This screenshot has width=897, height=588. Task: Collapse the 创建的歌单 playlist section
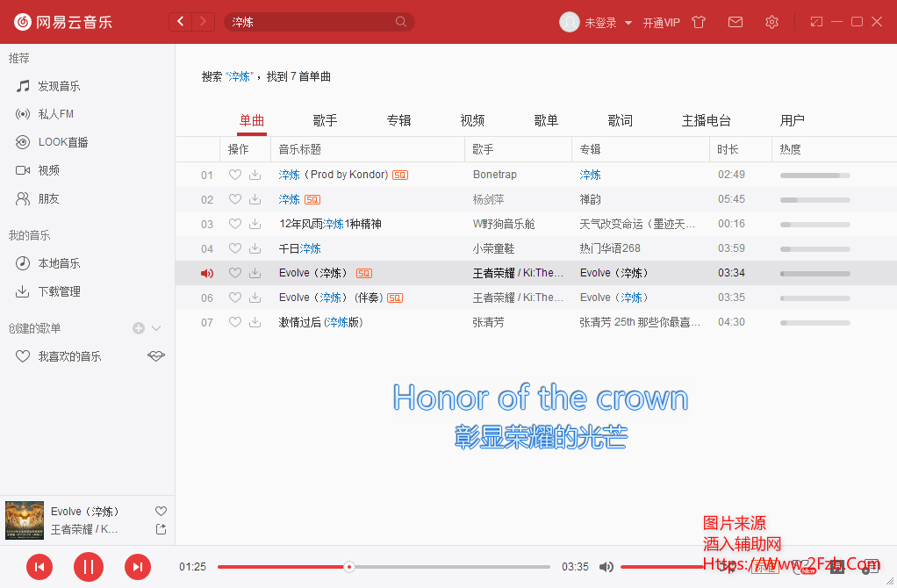click(157, 328)
